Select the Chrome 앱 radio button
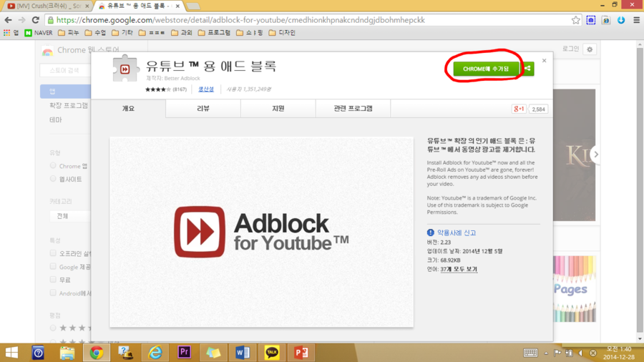The width and height of the screenshot is (644, 362). point(53,166)
